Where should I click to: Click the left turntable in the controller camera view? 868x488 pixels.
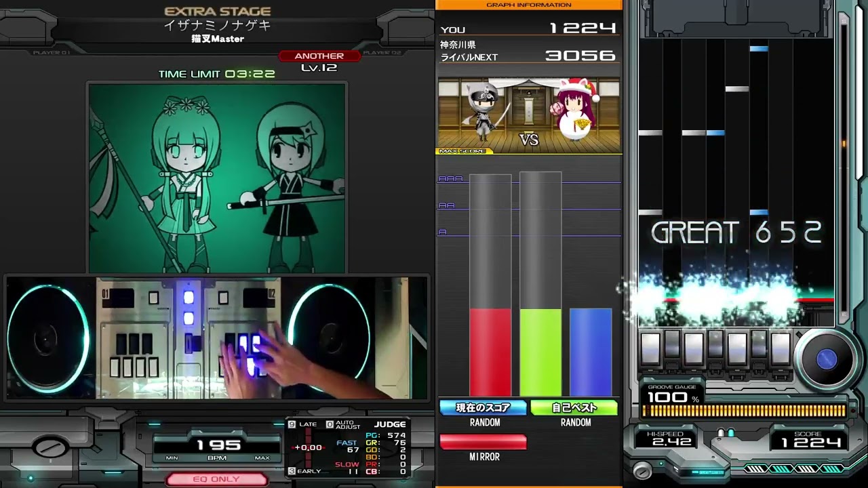point(47,337)
